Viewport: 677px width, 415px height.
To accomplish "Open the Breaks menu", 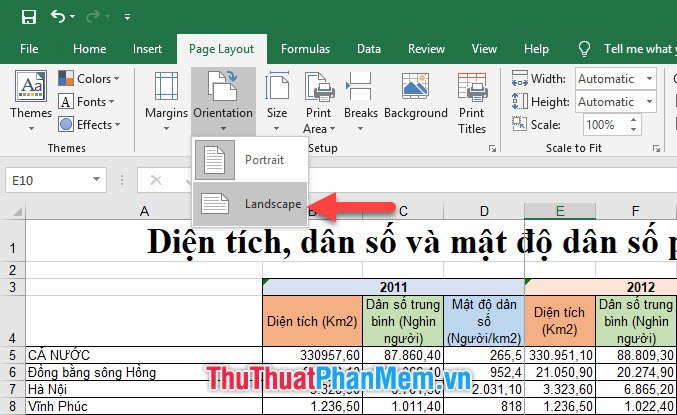I will (361, 102).
